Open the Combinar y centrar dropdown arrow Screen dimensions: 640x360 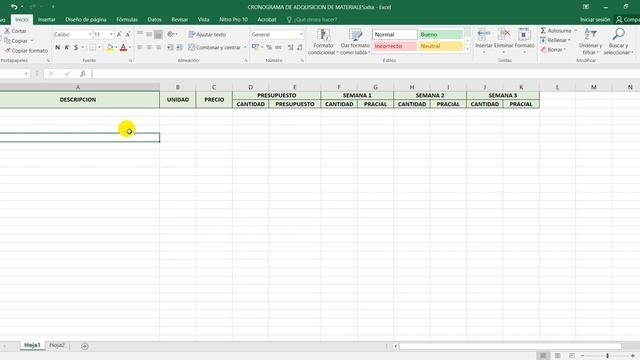[245, 48]
